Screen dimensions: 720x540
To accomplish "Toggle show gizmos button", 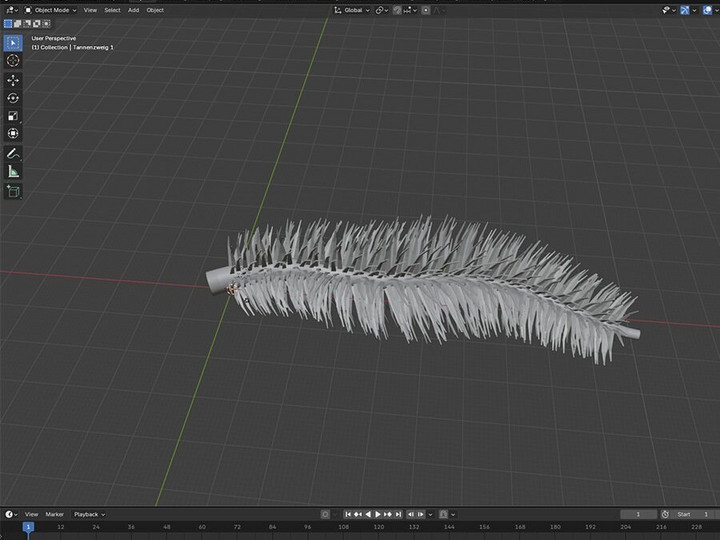I will point(685,10).
